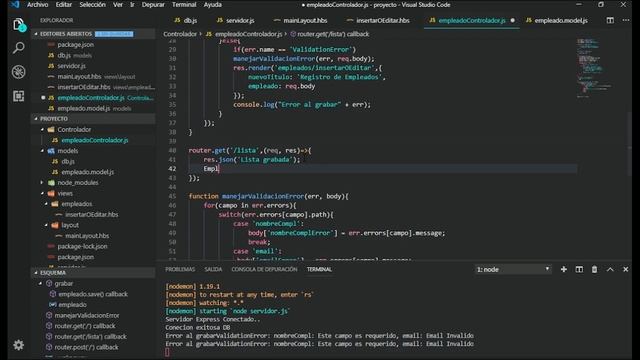The width and height of the screenshot is (640, 360).
Task: Open the Archivo menu
Action: pos(37,4)
